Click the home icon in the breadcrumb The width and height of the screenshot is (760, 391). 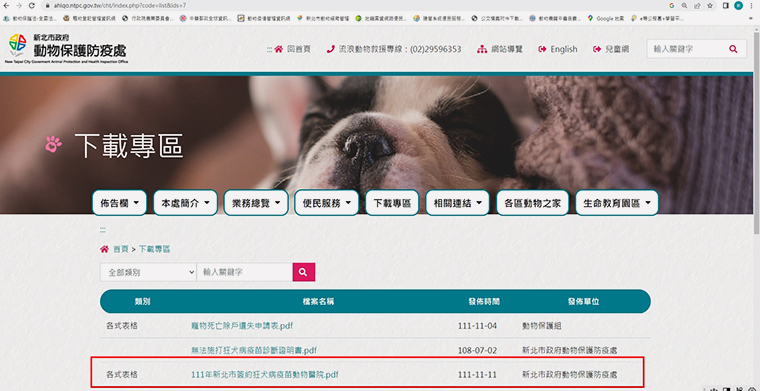(104, 249)
